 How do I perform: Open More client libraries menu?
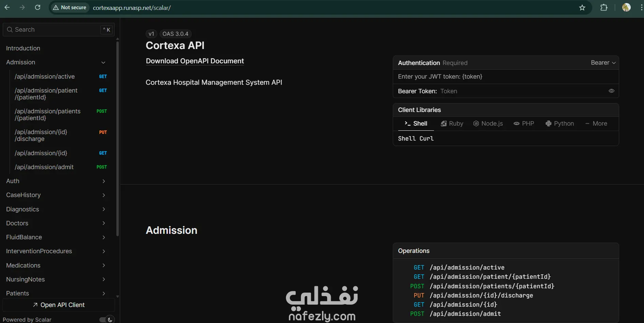tap(596, 124)
